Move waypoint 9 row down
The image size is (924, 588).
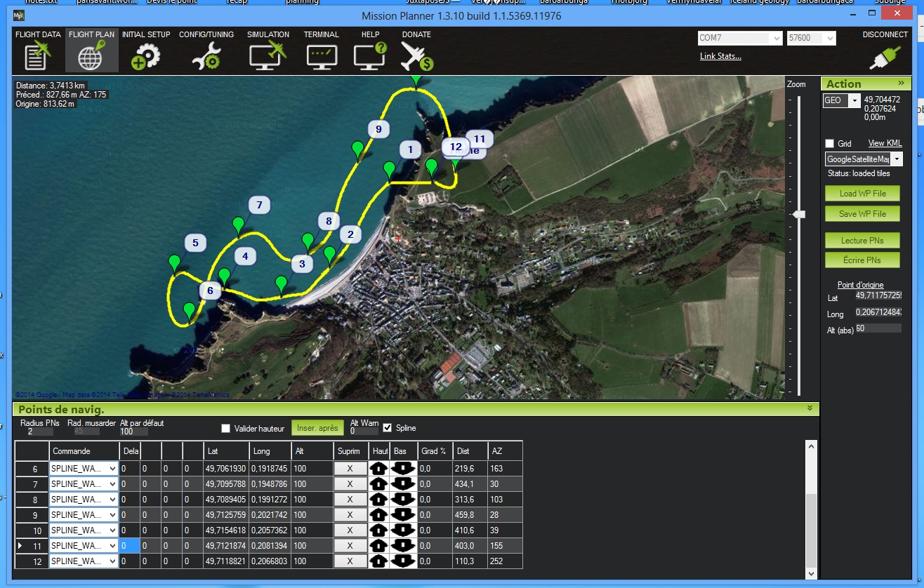[402, 515]
